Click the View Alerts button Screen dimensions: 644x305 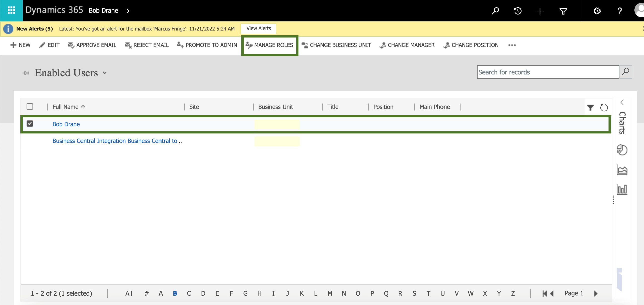[258, 29]
